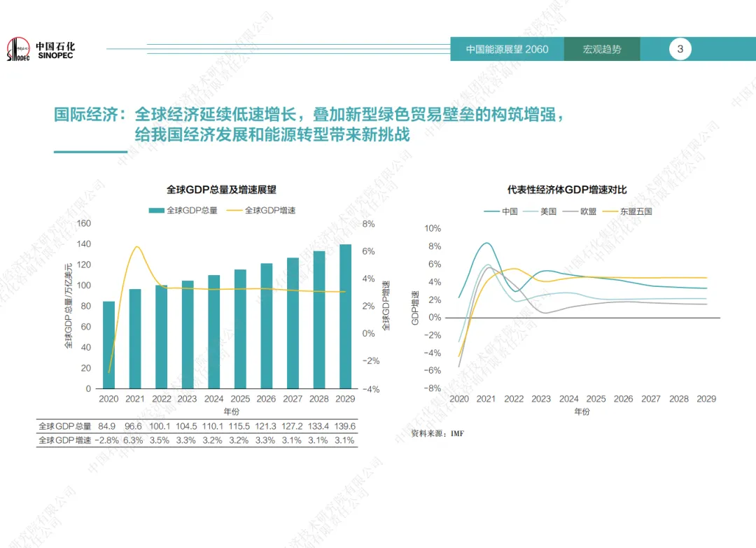
Task: Click table value 139.6
Action: coord(345,426)
